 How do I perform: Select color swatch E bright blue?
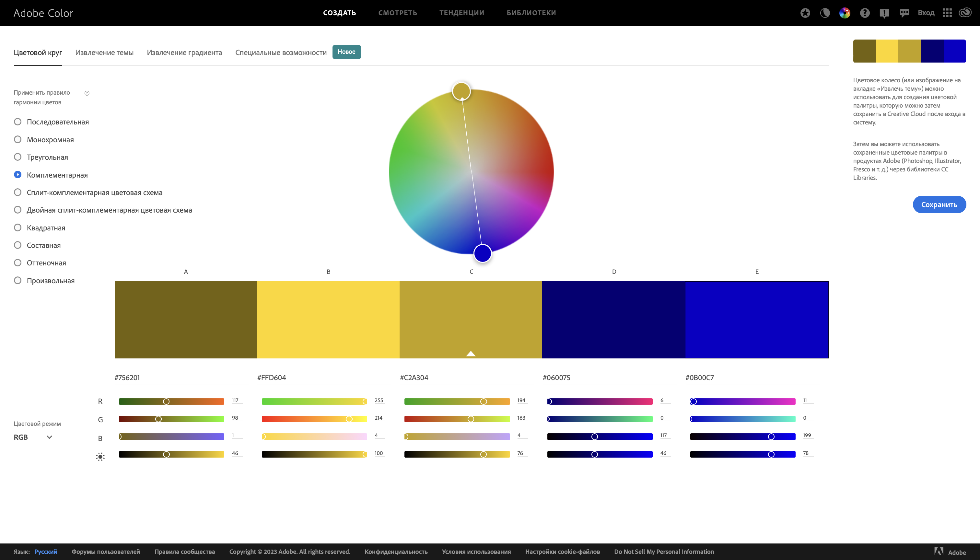click(x=756, y=320)
